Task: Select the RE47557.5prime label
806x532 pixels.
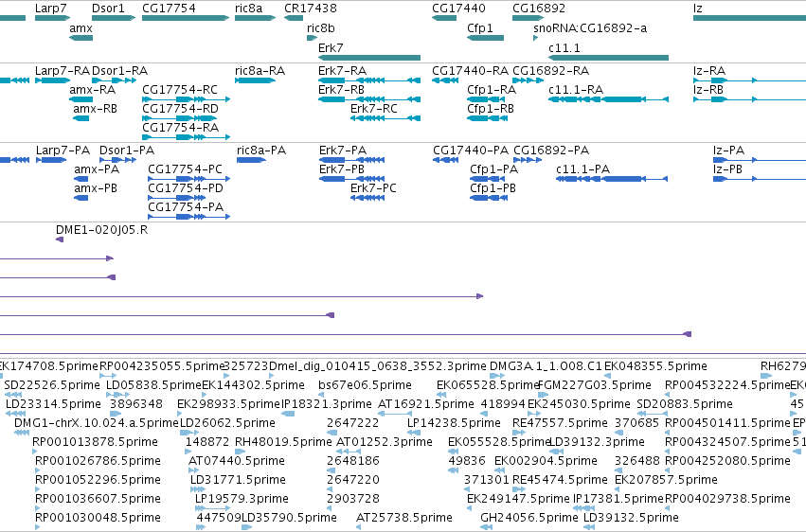Action: pos(561,423)
